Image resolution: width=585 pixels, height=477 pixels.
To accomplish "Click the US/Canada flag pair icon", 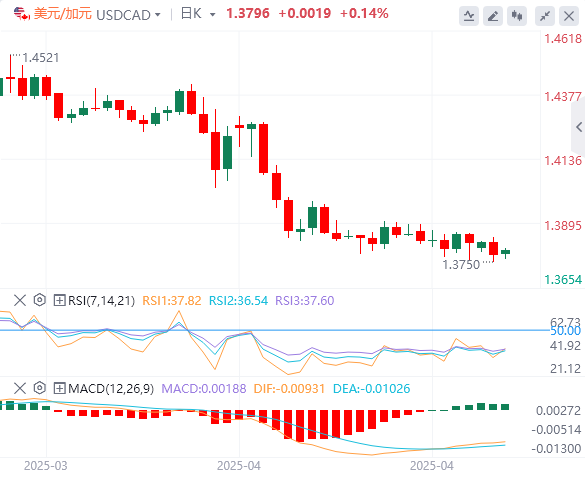I will (22, 14).
